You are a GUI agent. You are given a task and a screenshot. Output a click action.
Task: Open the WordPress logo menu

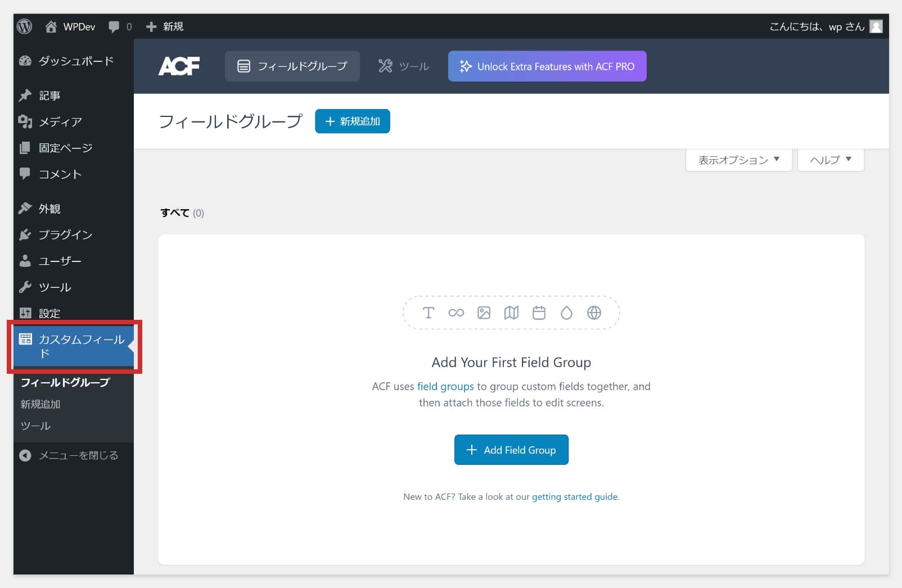coord(24,26)
